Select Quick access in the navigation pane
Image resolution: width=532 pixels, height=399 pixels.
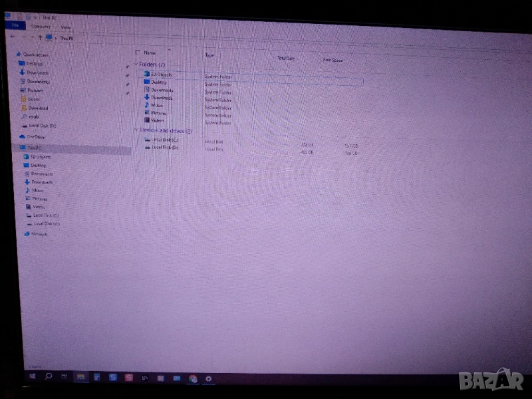[35, 55]
